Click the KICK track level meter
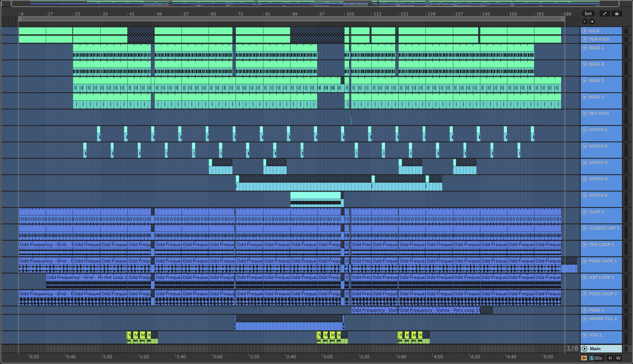Viewport: 633px width, 364px height. 626,31
